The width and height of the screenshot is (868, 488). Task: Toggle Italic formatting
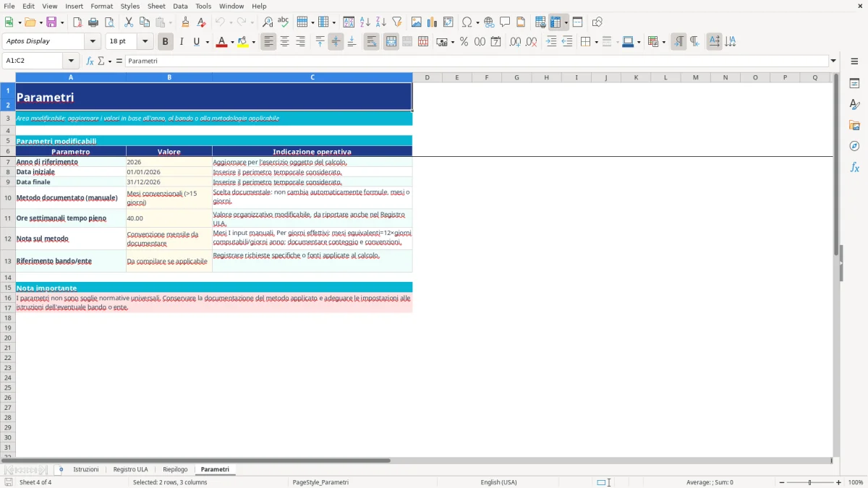[x=181, y=42]
